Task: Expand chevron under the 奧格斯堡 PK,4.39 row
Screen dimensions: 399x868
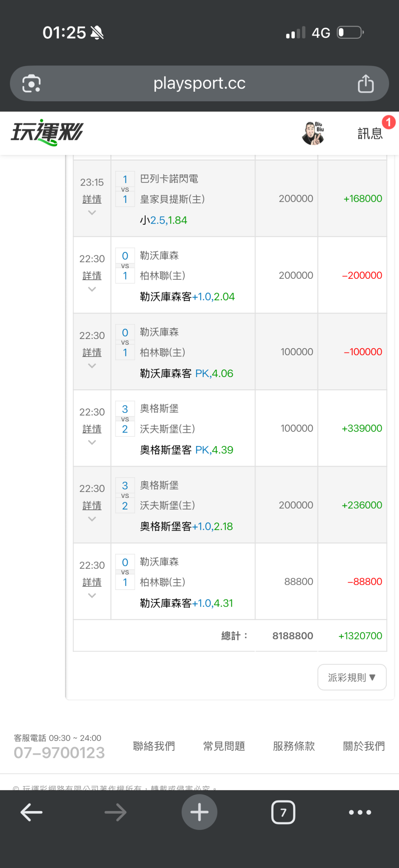Action: pyautogui.click(x=92, y=442)
